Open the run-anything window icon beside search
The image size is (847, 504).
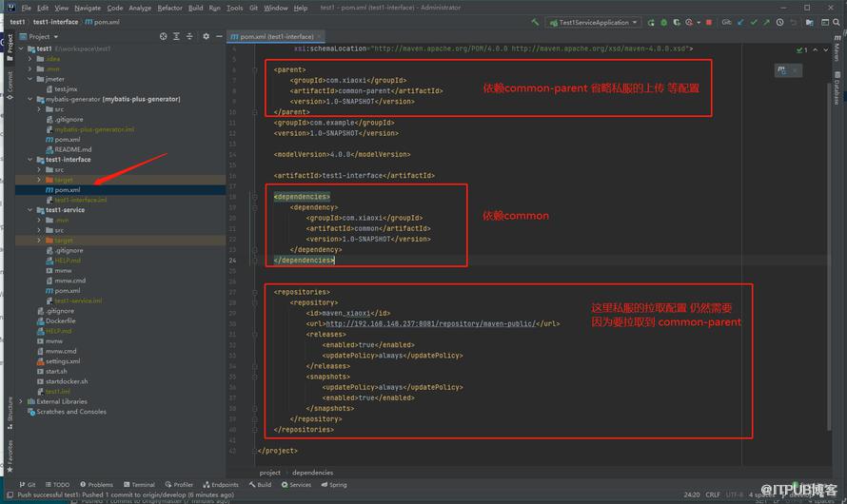tap(825, 23)
